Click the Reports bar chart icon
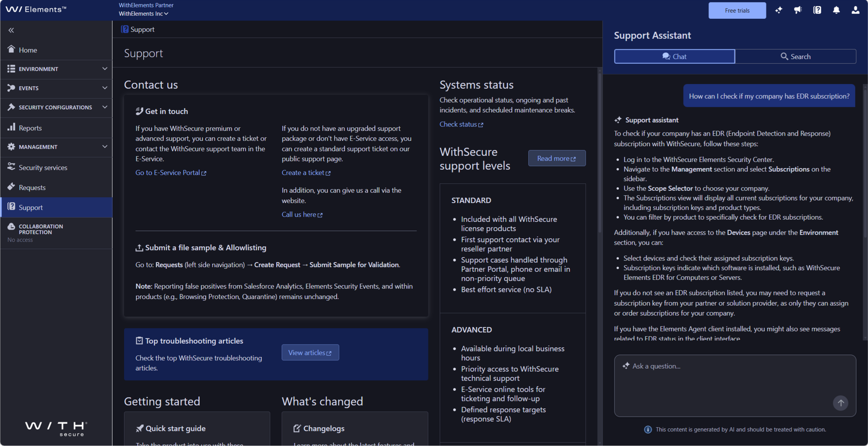The image size is (868, 446). pos(11,127)
